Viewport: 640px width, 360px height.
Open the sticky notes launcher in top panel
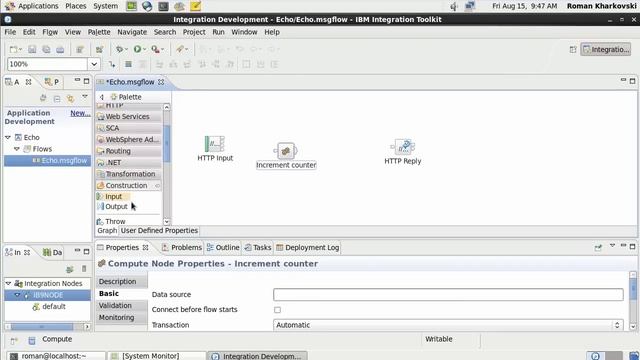click(x=196, y=6)
